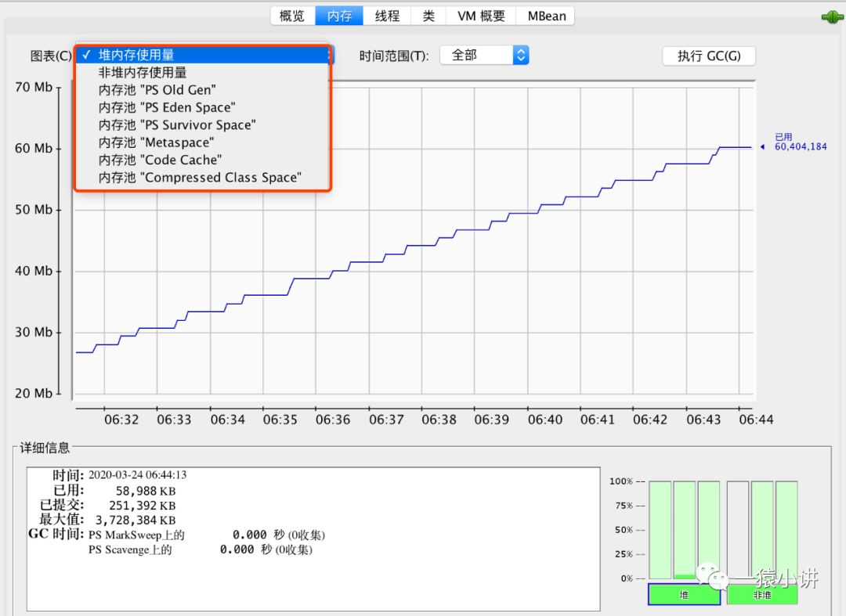Screen dimensions: 846x616
Task: Click the first heap memory pool bar
Action: (x=660, y=531)
